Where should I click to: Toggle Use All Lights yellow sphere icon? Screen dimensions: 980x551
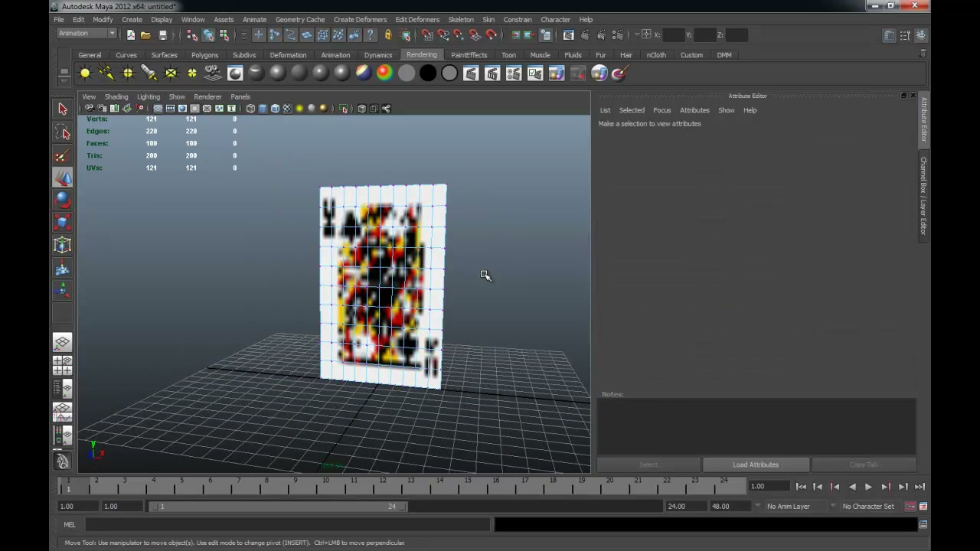299,109
